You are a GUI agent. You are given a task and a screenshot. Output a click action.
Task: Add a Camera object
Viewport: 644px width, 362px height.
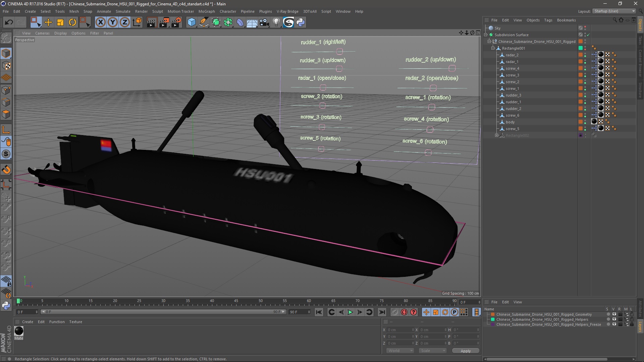(264, 22)
